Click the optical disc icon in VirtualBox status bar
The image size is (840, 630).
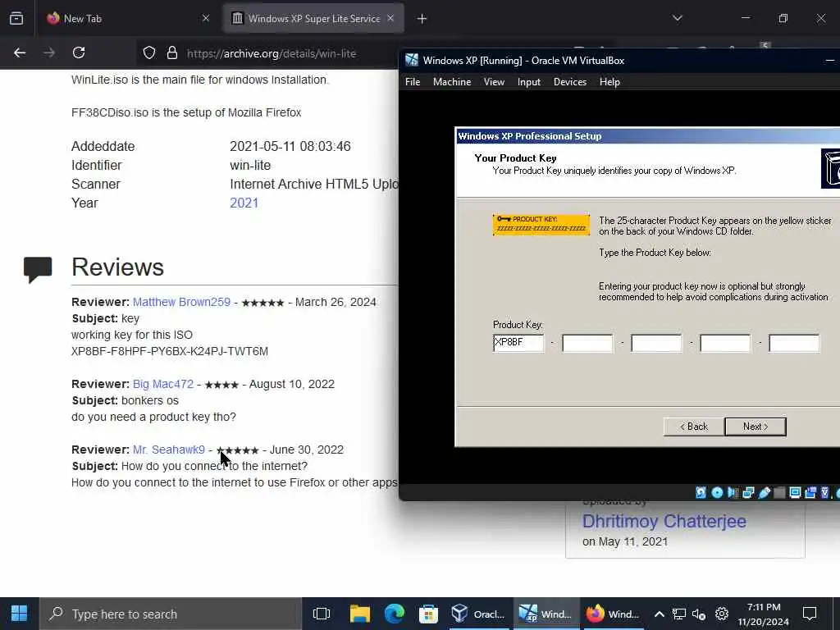pos(717,492)
